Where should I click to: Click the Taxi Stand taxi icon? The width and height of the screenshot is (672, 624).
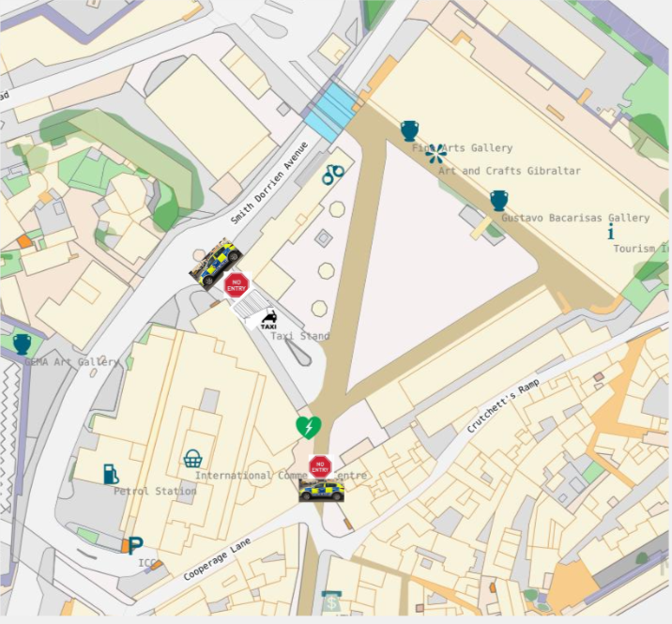(268, 320)
